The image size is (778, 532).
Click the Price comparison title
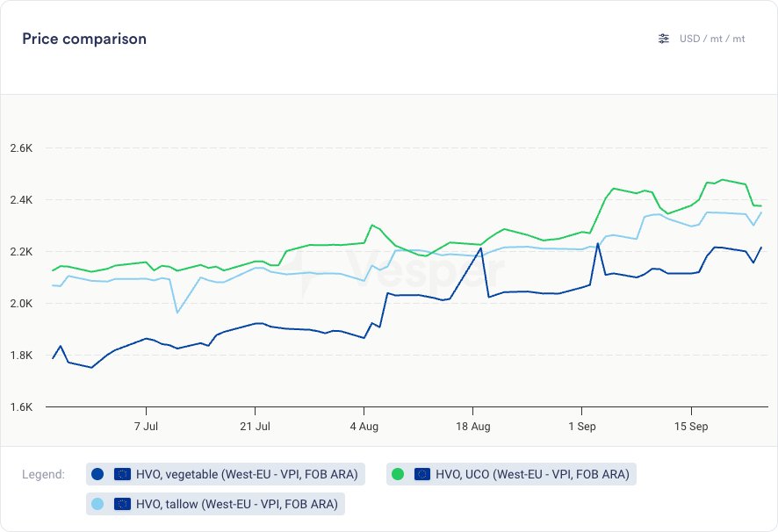coord(84,39)
